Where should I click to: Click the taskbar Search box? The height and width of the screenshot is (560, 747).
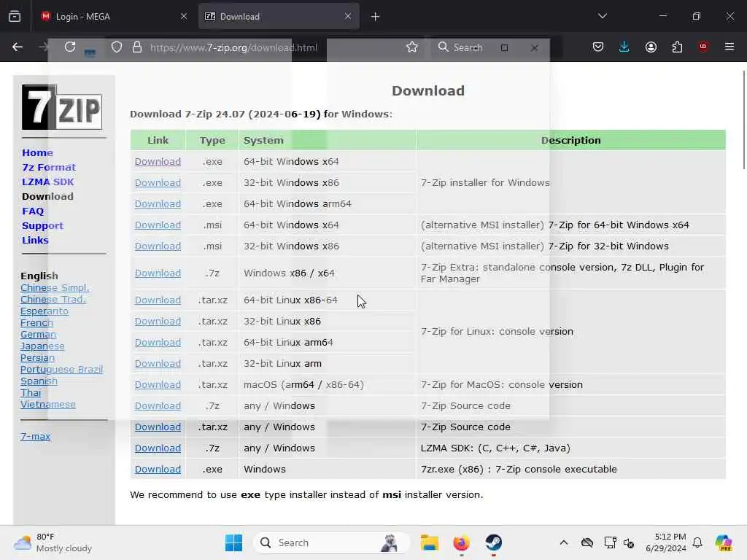[332, 542]
